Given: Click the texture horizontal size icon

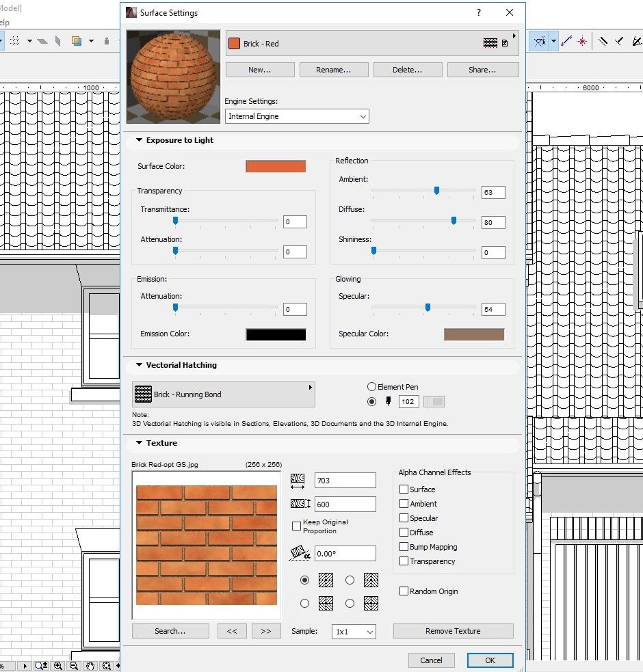Looking at the screenshot, I should (298, 481).
